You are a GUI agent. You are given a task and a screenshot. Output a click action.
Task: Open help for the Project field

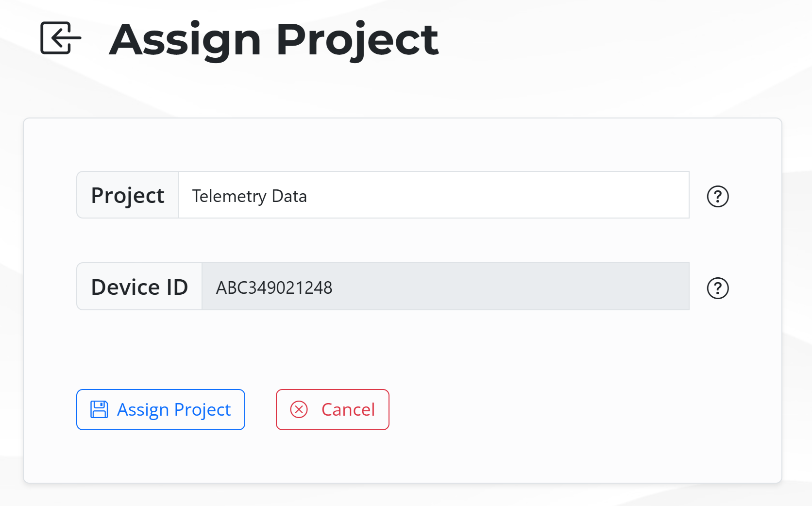point(717,197)
